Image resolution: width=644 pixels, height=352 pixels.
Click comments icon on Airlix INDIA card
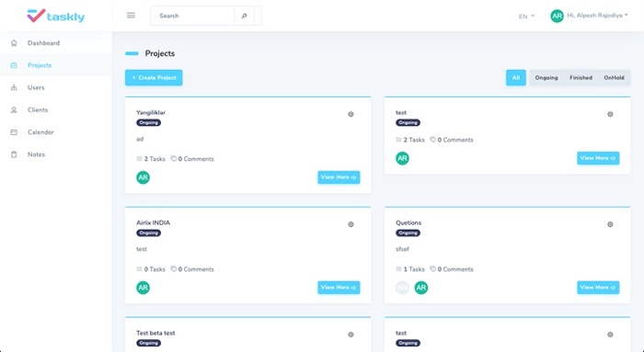[x=174, y=269]
